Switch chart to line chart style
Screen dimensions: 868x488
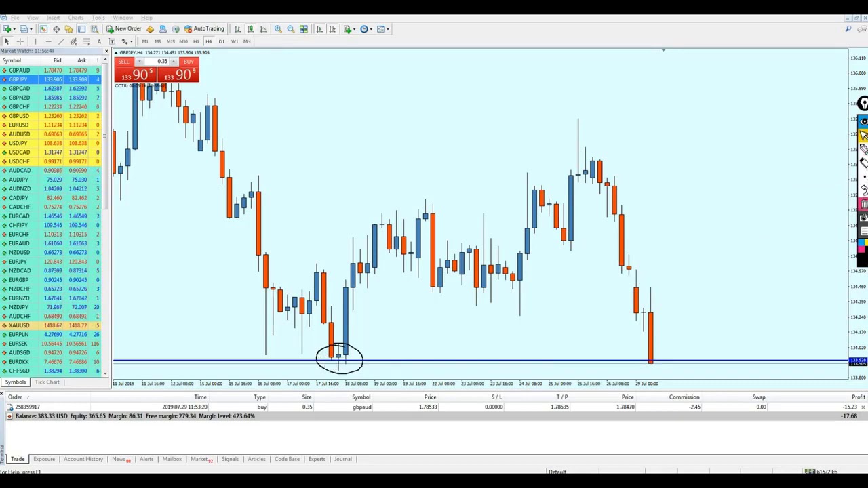(x=263, y=29)
